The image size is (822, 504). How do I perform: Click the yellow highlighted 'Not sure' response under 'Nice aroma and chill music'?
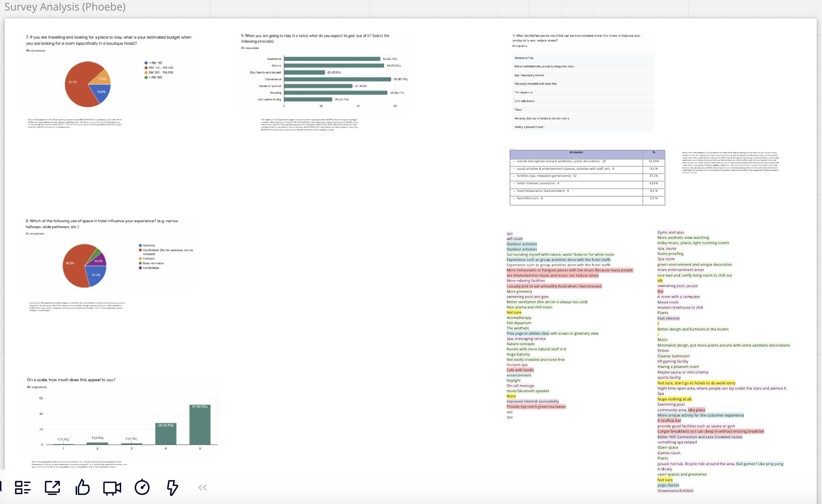tap(514, 312)
